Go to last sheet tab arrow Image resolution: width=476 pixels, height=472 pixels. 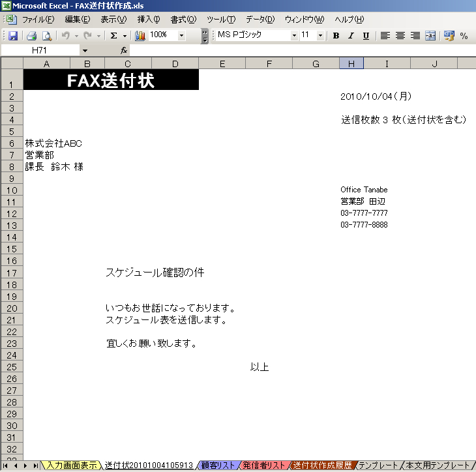(x=35, y=465)
